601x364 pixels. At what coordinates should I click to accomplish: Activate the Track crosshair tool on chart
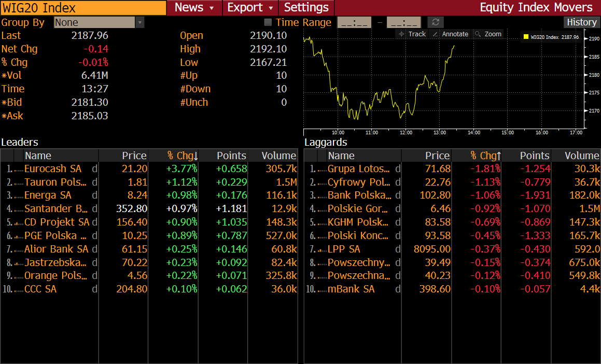402,34
